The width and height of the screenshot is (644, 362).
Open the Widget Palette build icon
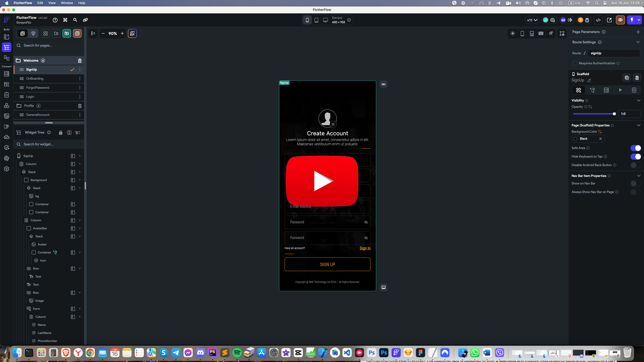[x=6, y=37]
